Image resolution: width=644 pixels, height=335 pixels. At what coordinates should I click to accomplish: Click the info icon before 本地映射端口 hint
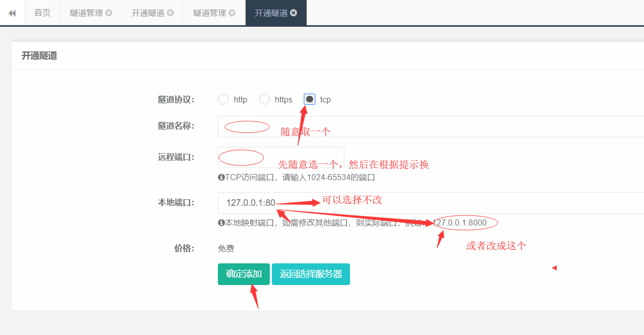[x=221, y=222]
